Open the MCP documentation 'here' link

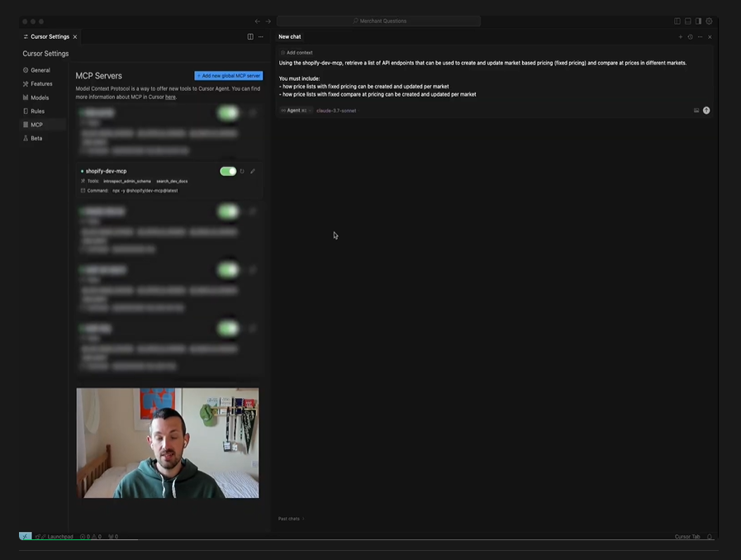[170, 97]
